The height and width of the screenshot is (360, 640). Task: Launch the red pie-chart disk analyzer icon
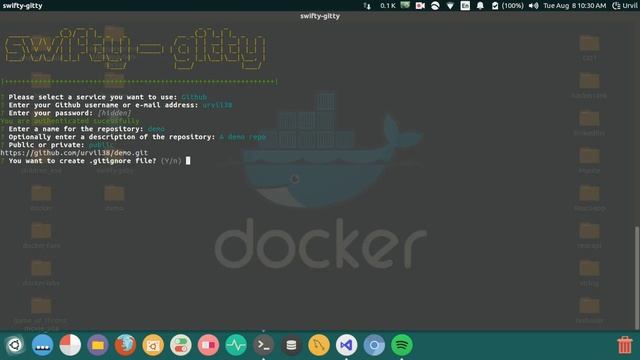click(x=70, y=345)
